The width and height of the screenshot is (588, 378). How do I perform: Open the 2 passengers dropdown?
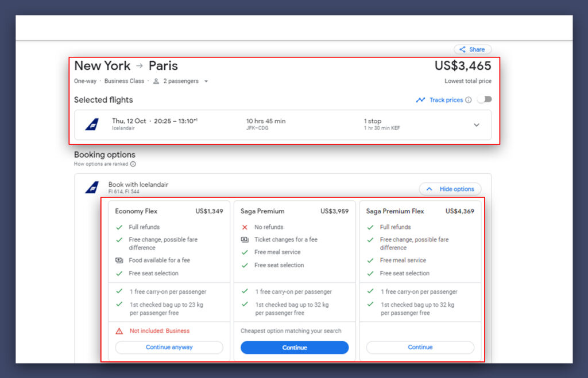[181, 81]
